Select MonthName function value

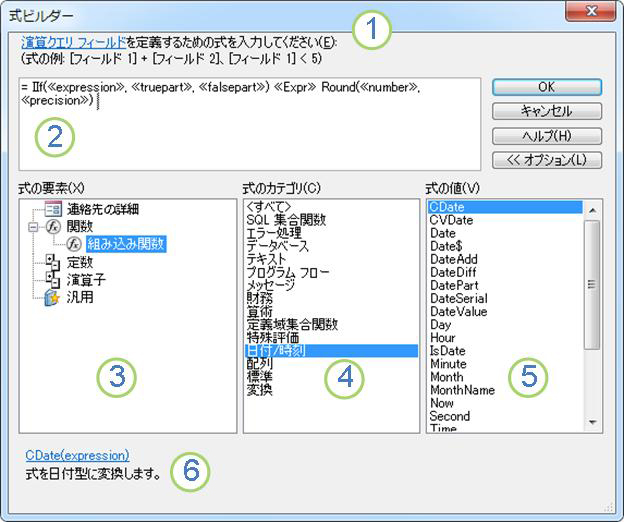click(505, 390)
